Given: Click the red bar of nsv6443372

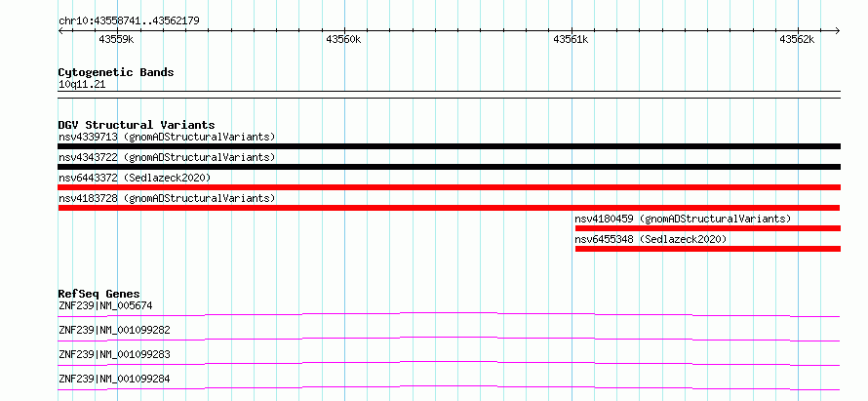Looking at the screenshot, I should point(449,187).
